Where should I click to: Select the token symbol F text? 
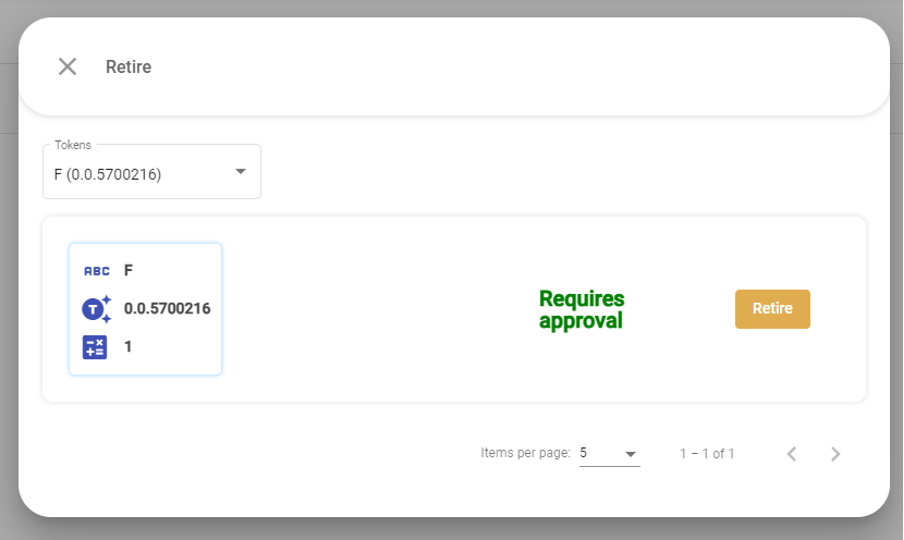point(129,270)
